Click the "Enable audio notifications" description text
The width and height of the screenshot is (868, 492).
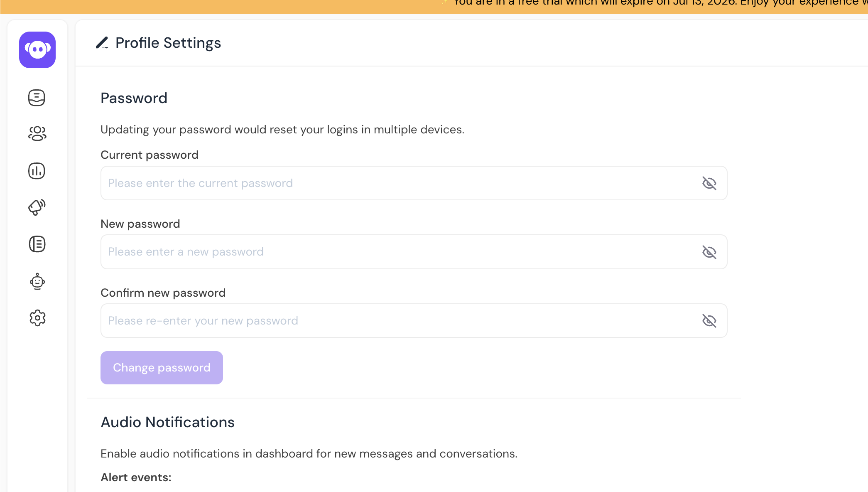point(309,454)
